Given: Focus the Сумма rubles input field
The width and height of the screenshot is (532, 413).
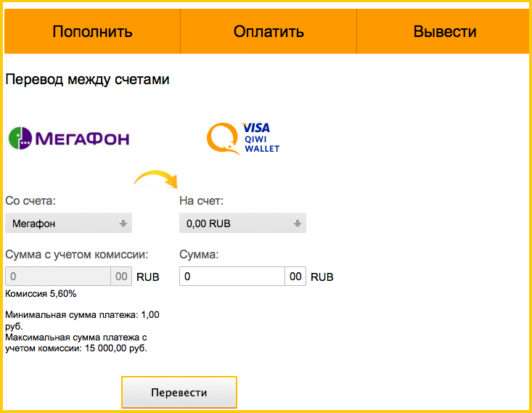Looking at the screenshot, I should tap(232, 277).
